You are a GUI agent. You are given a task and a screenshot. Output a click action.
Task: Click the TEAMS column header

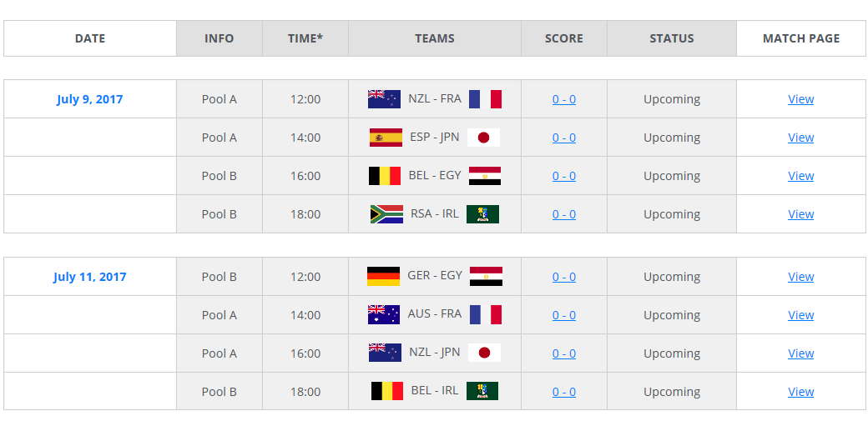(435, 38)
